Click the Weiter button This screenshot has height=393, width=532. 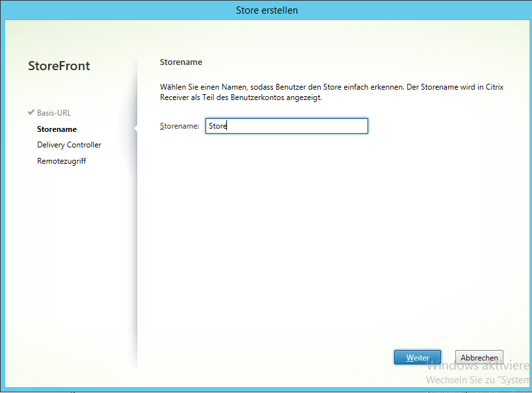(x=418, y=357)
